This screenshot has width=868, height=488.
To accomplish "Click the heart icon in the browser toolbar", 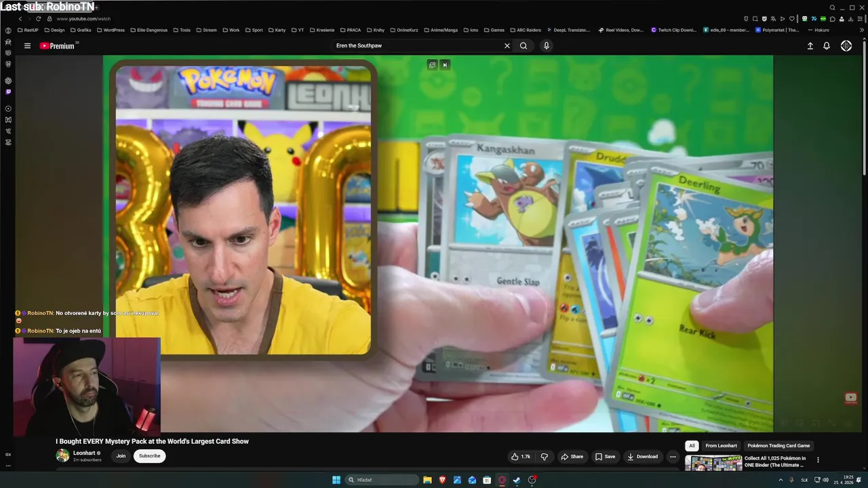I will 791,19.
